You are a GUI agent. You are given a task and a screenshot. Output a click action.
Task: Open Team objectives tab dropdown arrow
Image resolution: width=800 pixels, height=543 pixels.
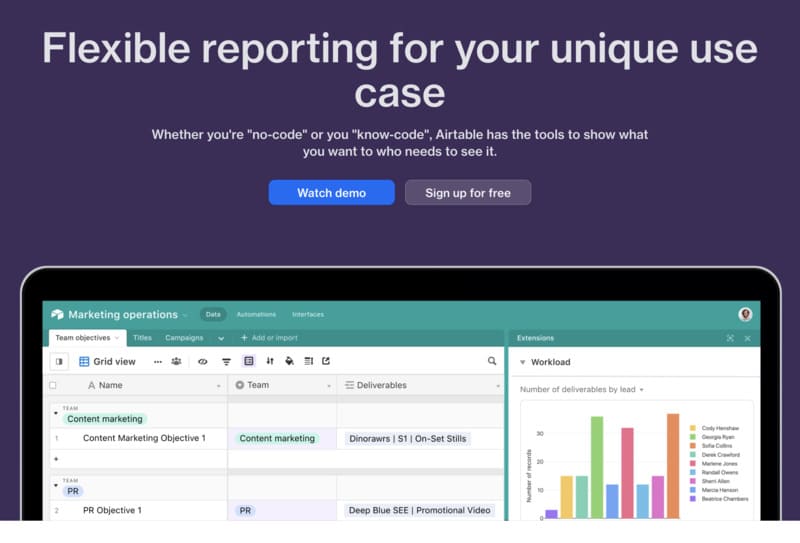coord(117,338)
